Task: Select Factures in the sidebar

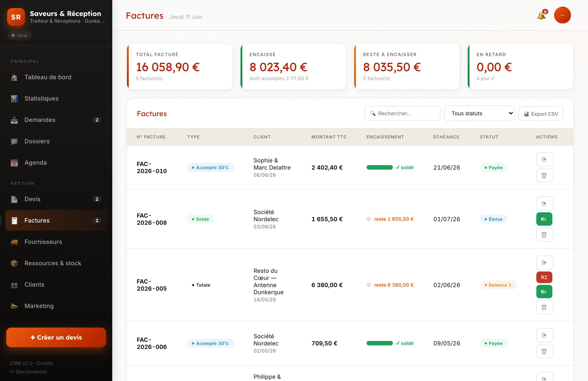Action: point(56,220)
